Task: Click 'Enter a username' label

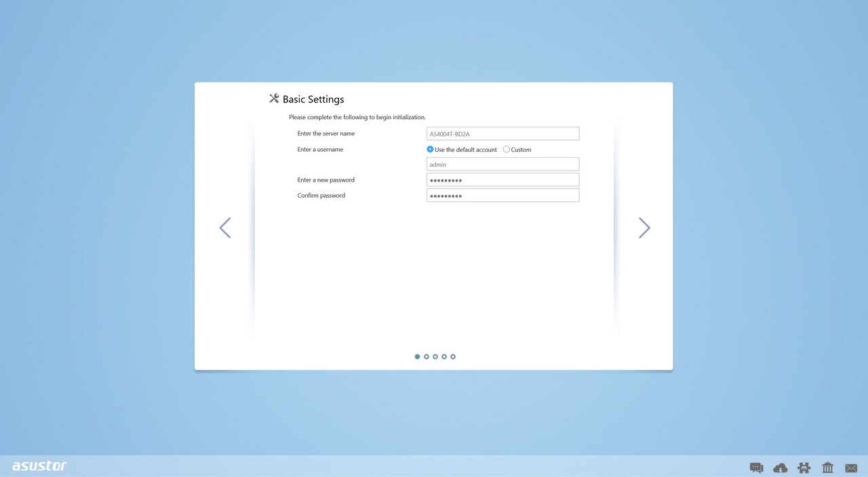Action: tap(320, 149)
